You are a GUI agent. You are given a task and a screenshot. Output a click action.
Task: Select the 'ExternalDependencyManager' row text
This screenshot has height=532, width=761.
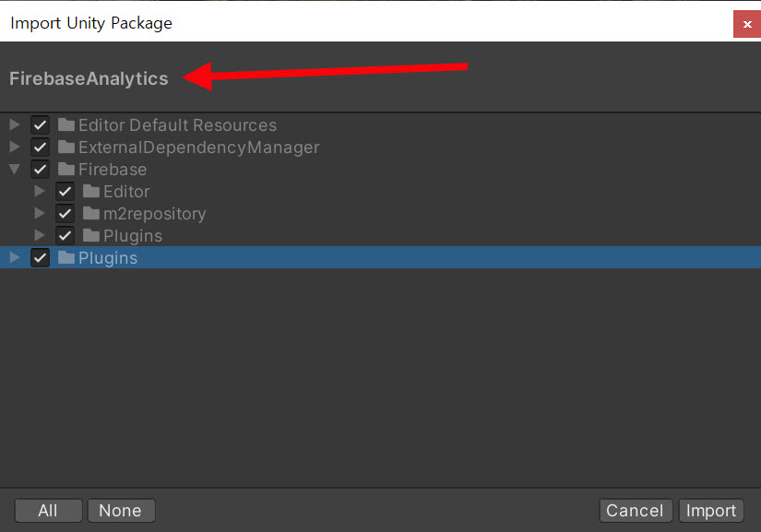click(x=199, y=148)
